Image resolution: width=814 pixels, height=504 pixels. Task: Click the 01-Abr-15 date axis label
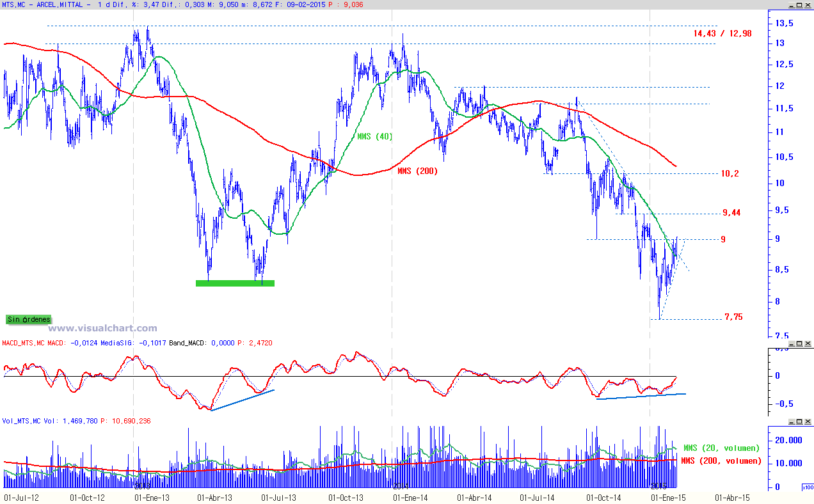click(x=731, y=497)
